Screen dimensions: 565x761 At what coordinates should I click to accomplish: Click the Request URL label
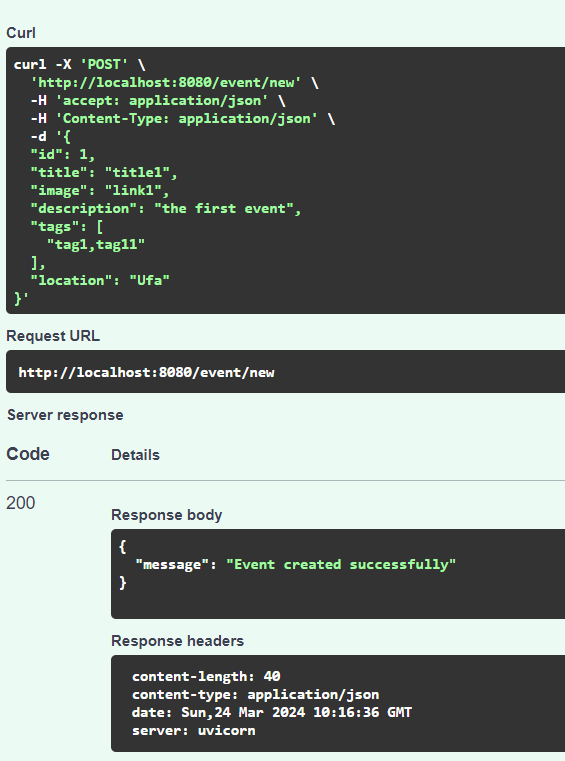pyautogui.click(x=53, y=336)
